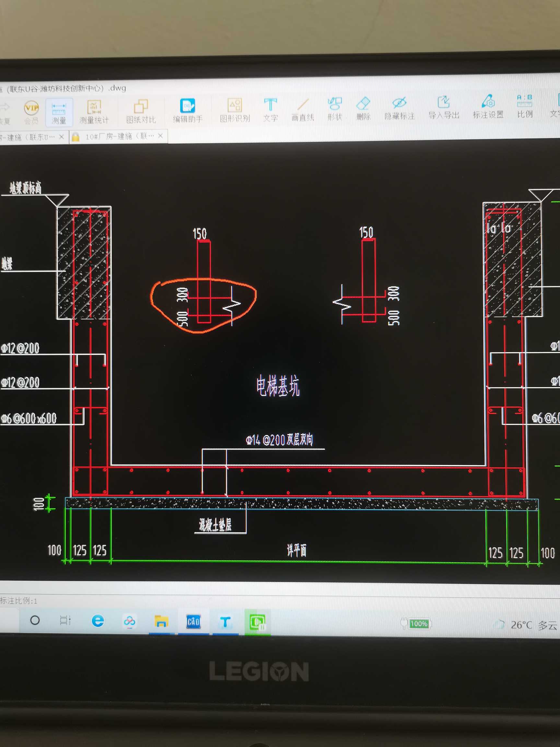This screenshot has height=747, width=560.
Task: Open the green app icon on taskbar
Action: point(258,622)
